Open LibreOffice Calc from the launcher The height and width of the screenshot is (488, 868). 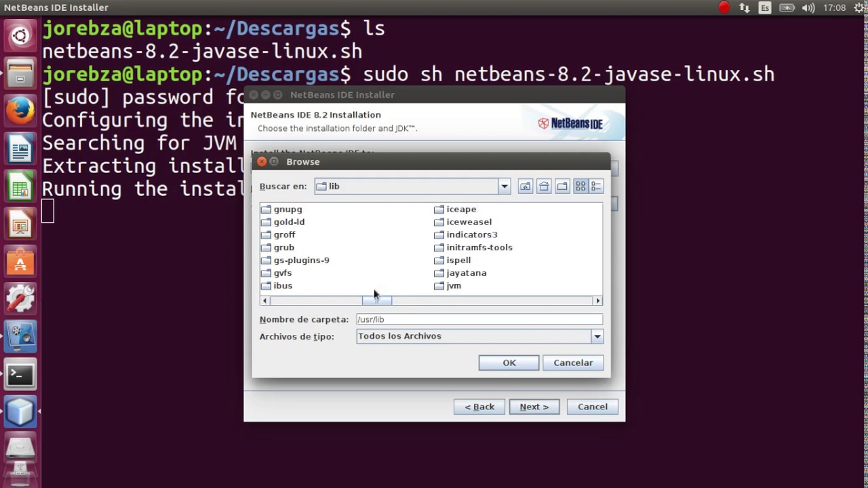[20, 186]
